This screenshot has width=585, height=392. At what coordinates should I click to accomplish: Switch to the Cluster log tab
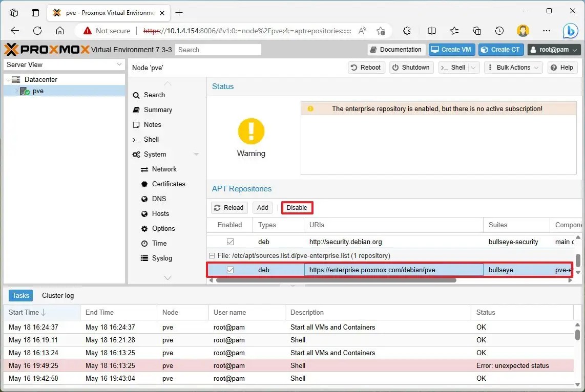57,295
